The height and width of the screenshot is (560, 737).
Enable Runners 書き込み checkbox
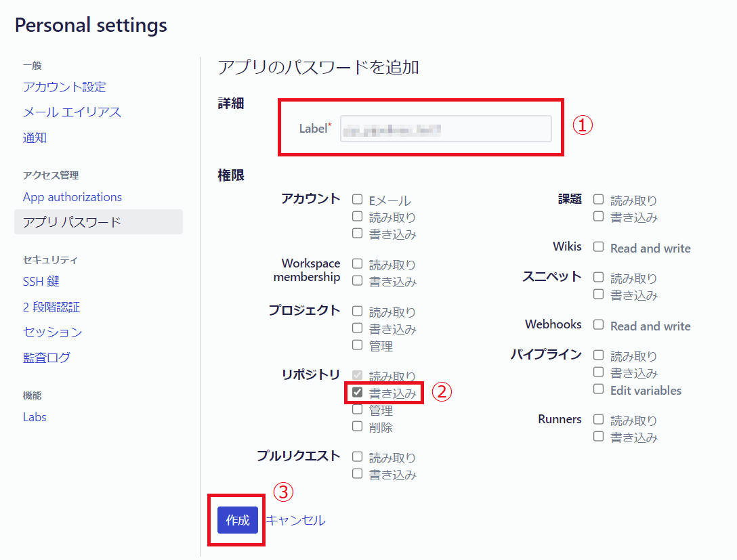[599, 437]
